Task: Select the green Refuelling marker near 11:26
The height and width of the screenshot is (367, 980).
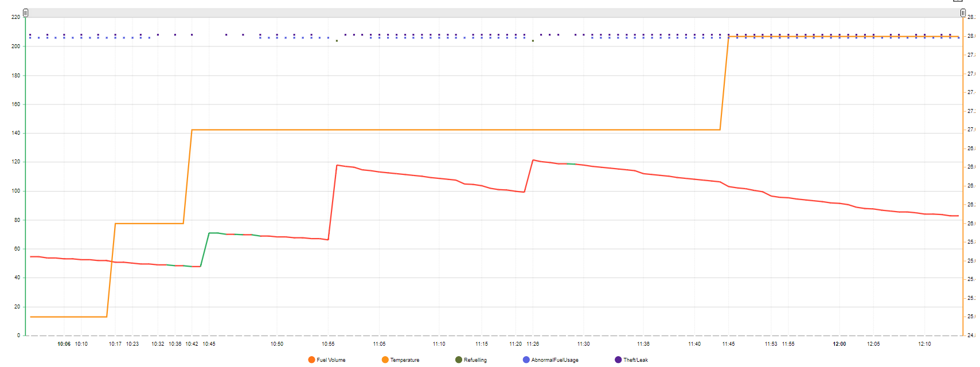Action: coord(533,41)
